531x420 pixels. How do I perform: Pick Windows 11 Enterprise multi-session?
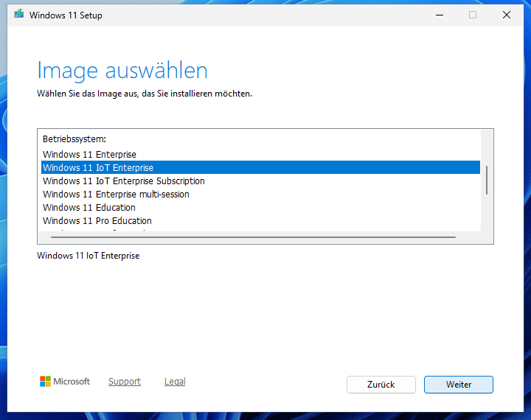(260, 194)
